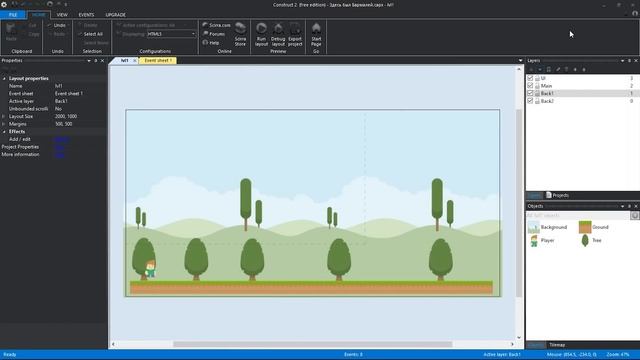The height and width of the screenshot is (360, 640).
Task: Open the Layers panel dropdown arrow
Action: click(622, 60)
